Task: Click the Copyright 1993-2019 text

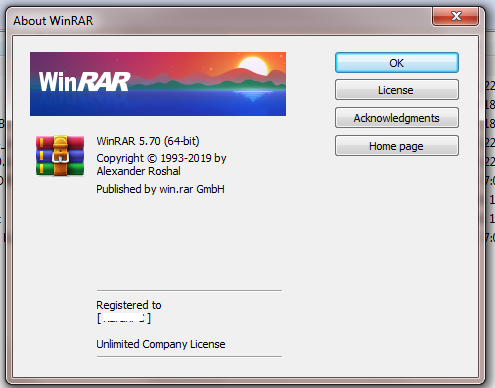Action: (161, 158)
